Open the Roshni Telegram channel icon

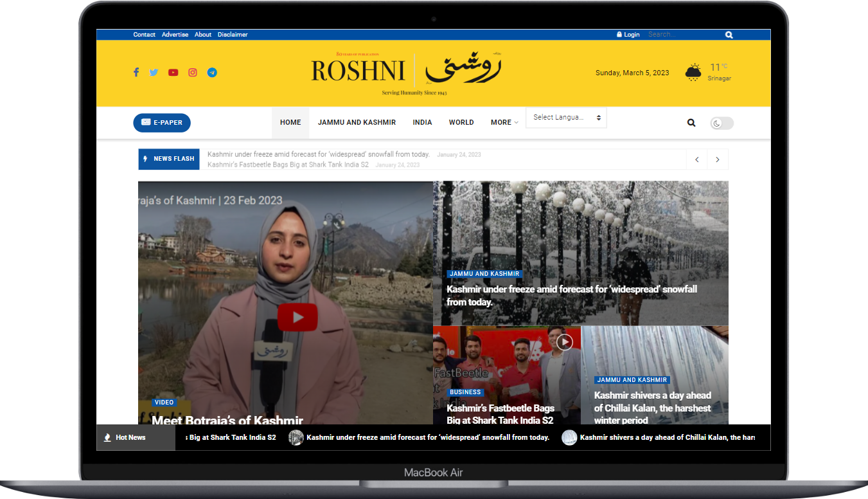pos(212,73)
